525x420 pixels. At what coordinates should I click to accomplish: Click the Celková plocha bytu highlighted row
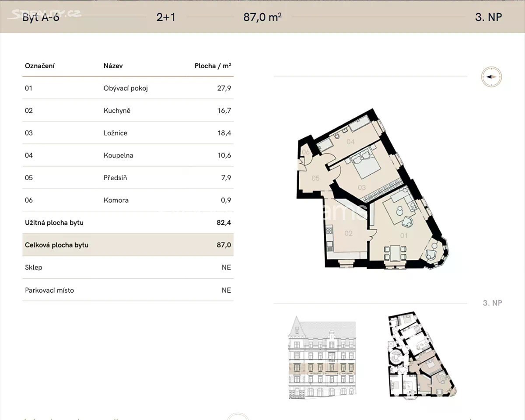coord(128,245)
